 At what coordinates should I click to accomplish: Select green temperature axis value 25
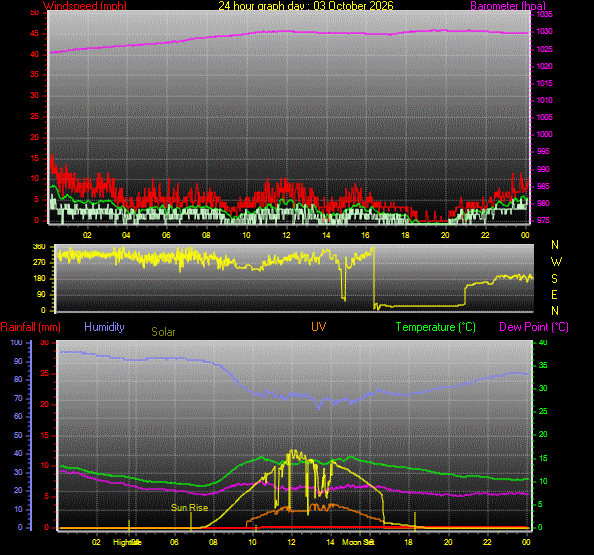point(543,411)
